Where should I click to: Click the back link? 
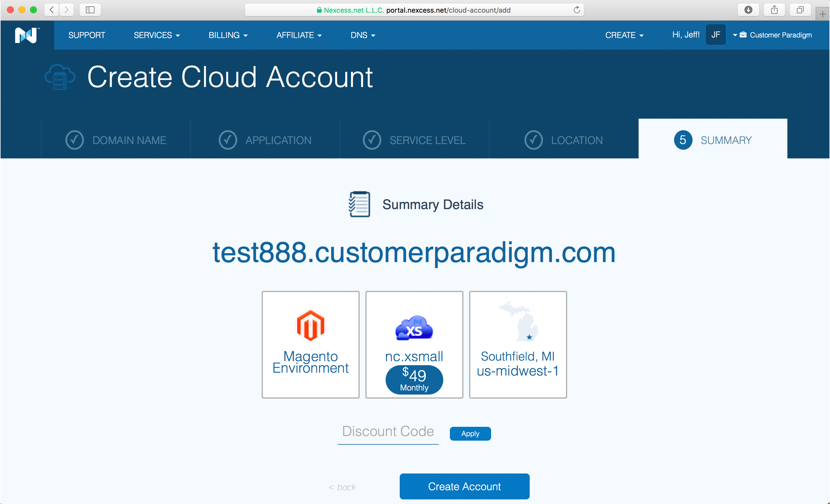point(342,487)
